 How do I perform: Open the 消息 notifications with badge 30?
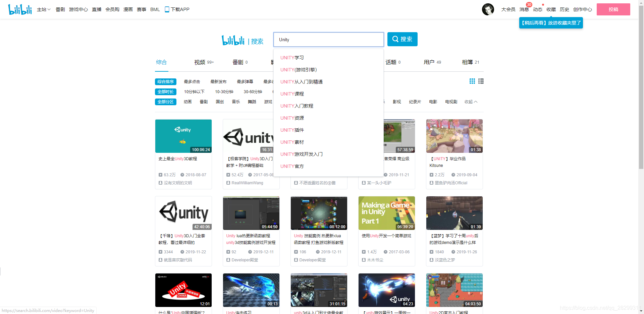pos(524,9)
